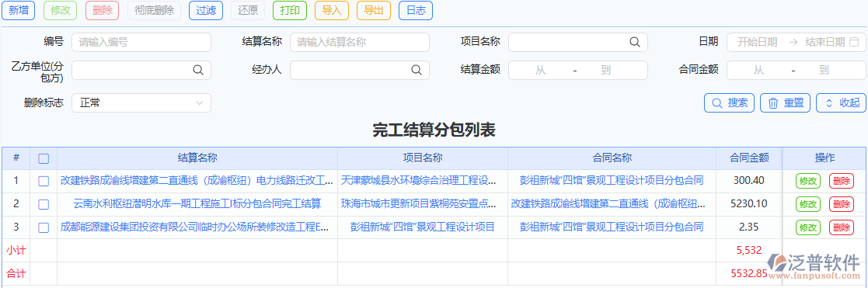Screen dimensions: 868x288
Task: Open row 3 project 彭祖新城"四馆"景观工程设计项目
Action: (x=423, y=227)
